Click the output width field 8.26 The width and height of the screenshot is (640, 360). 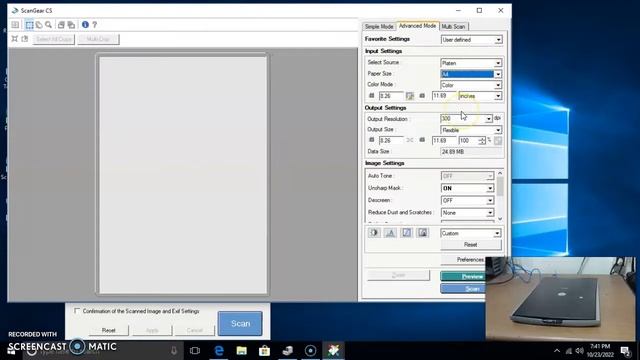(x=391, y=140)
